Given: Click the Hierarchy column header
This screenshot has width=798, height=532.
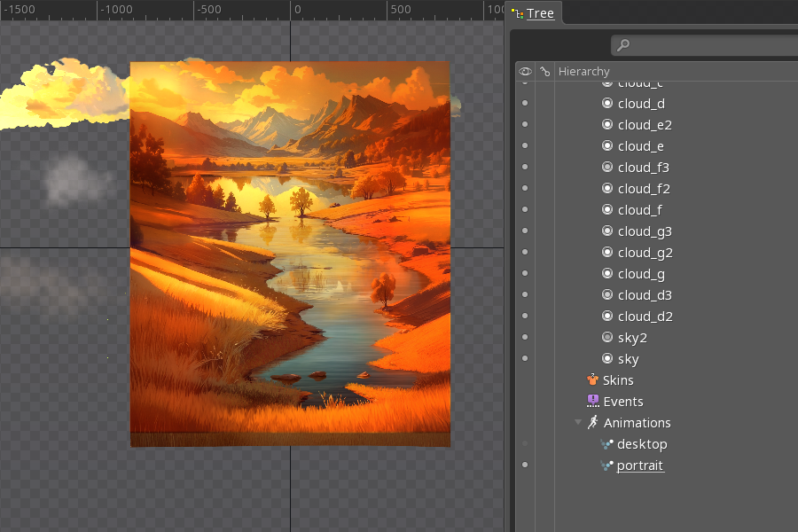Looking at the screenshot, I should click(583, 72).
